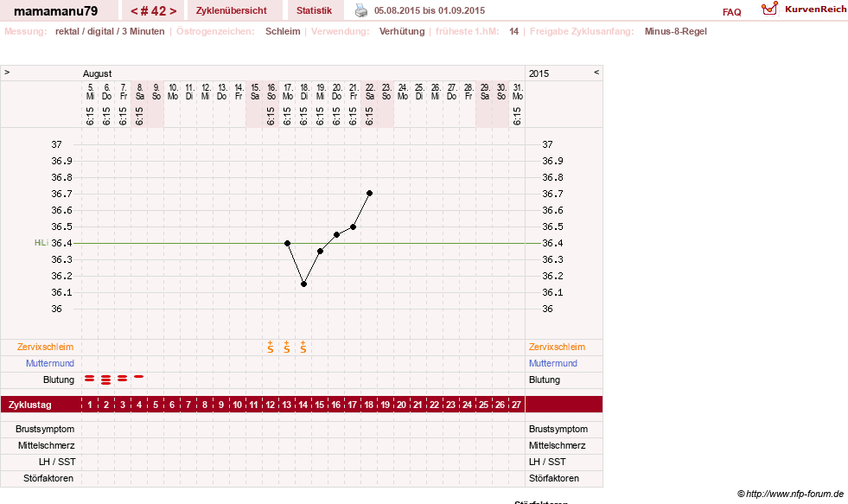Click the heavy bleeding marker on cycle day 2
Viewport: 848px width, 504px height.
(106, 380)
